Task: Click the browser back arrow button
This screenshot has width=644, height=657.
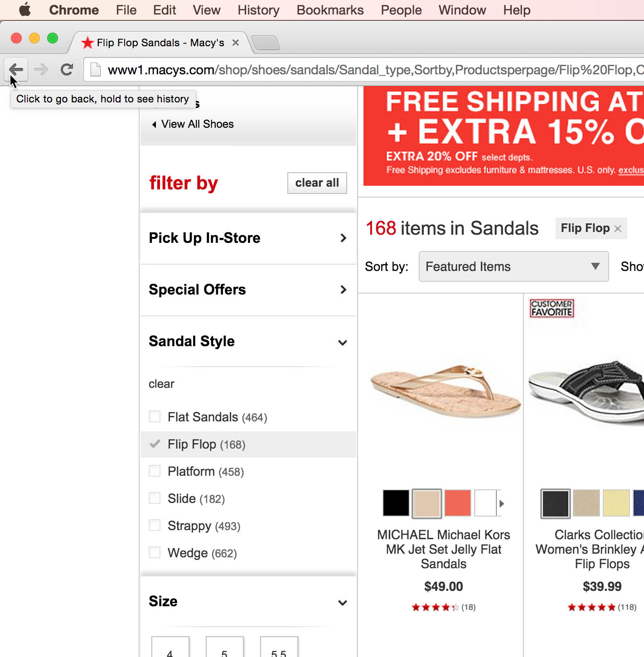Action: click(16, 70)
